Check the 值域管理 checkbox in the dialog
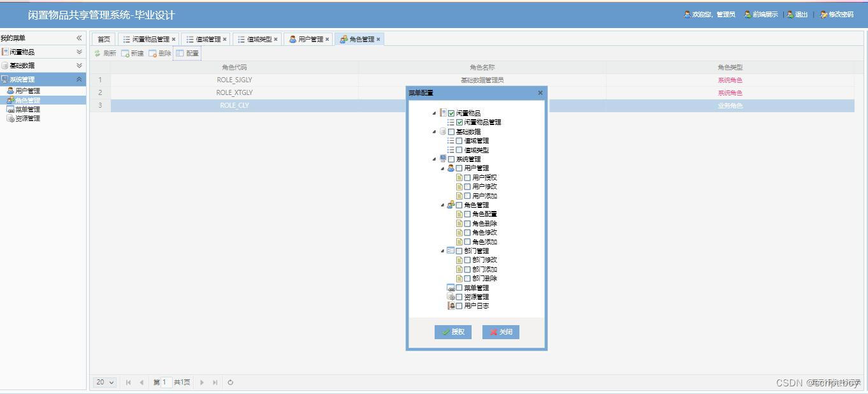868x394 pixels. click(459, 141)
